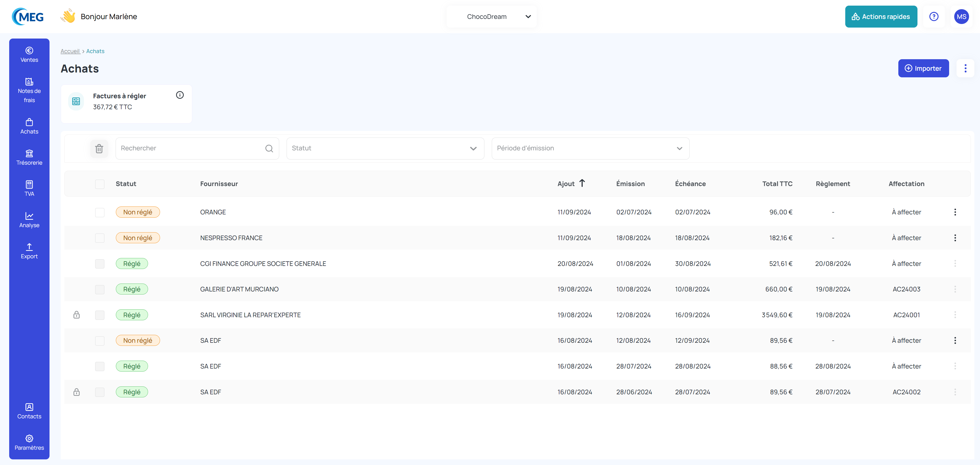This screenshot has height=465, width=980.
Task: Expand the ChocoDream company dropdown
Action: click(x=492, y=16)
